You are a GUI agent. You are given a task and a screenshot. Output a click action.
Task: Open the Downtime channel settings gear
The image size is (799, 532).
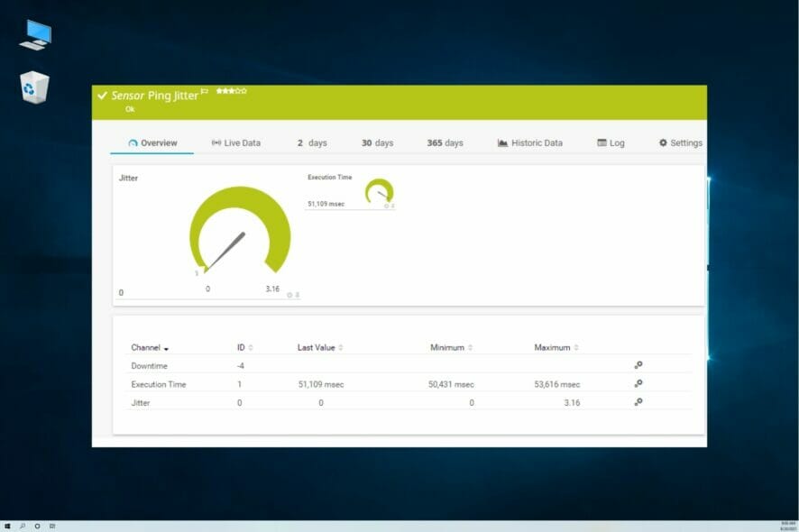click(638, 365)
